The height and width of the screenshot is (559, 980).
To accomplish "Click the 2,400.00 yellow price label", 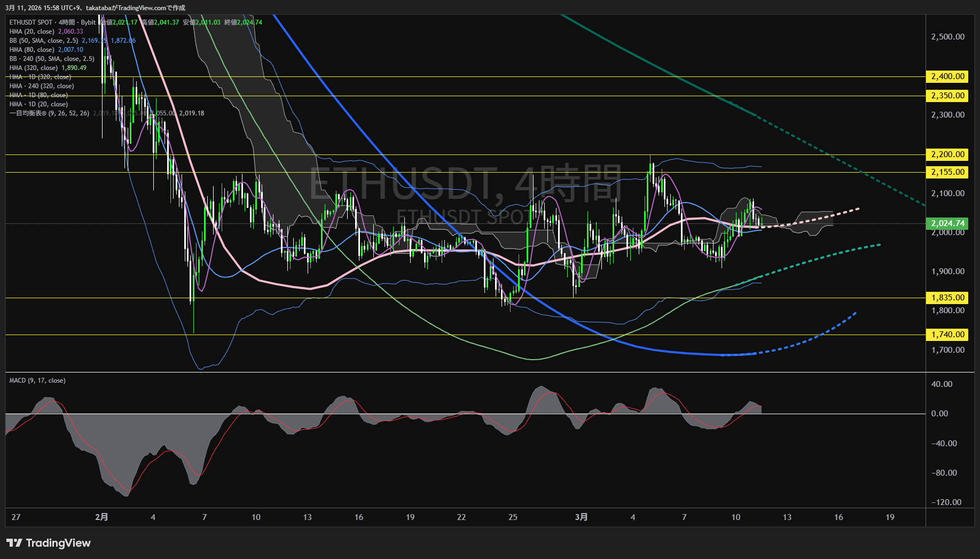I will tap(947, 76).
